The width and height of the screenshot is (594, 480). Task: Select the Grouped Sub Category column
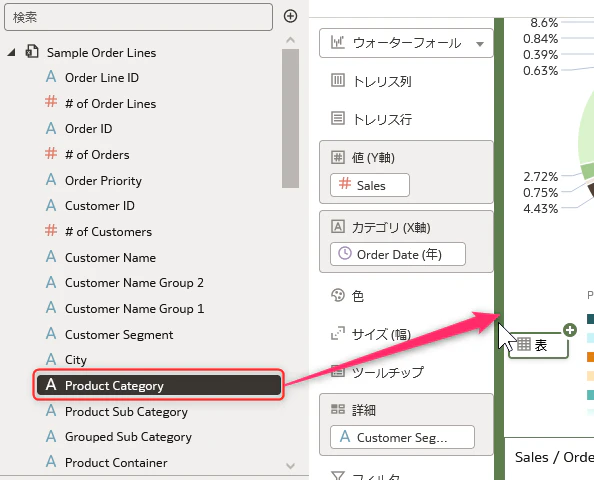coord(128,437)
